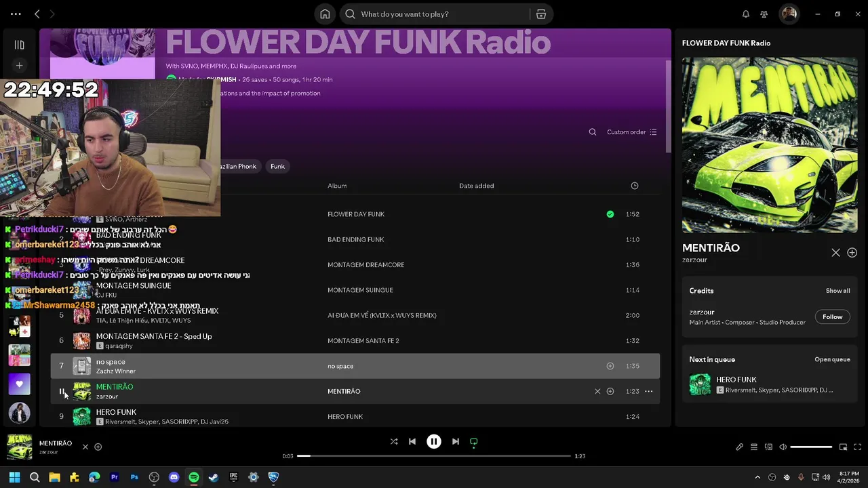Viewport: 868px width, 488px height.
Task: Expand the system tray hidden icons chevron
Action: (x=757, y=477)
